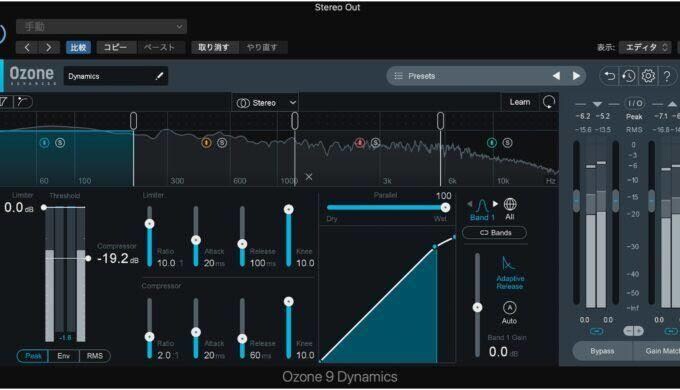Click the previous setting chevron in host toolbar
Screen dimensions: 680x390
point(27,47)
